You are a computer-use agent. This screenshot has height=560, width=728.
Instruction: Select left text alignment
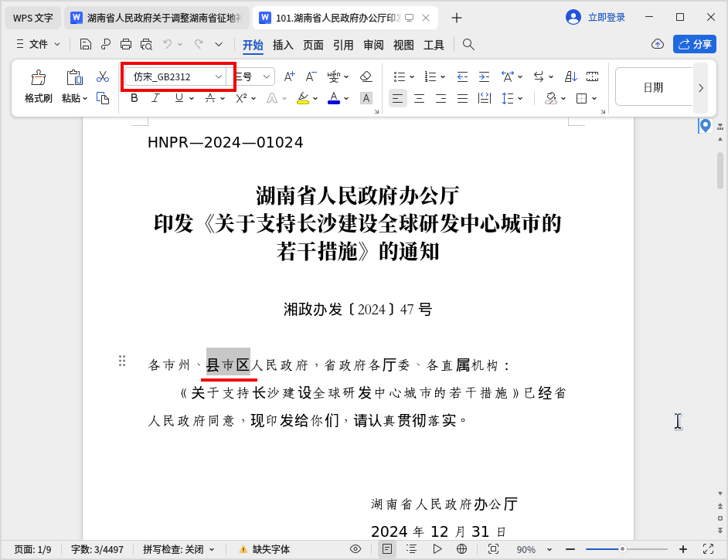click(x=397, y=98)
